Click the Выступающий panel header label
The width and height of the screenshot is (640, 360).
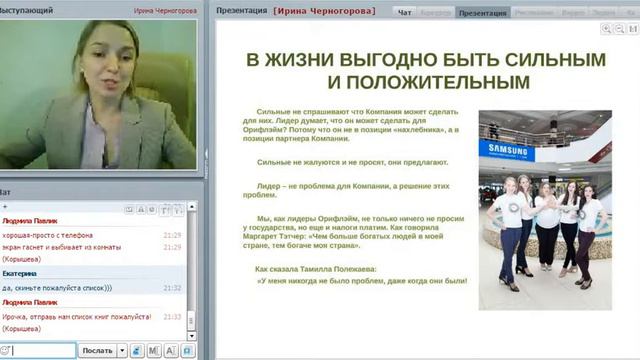[27, 11]
